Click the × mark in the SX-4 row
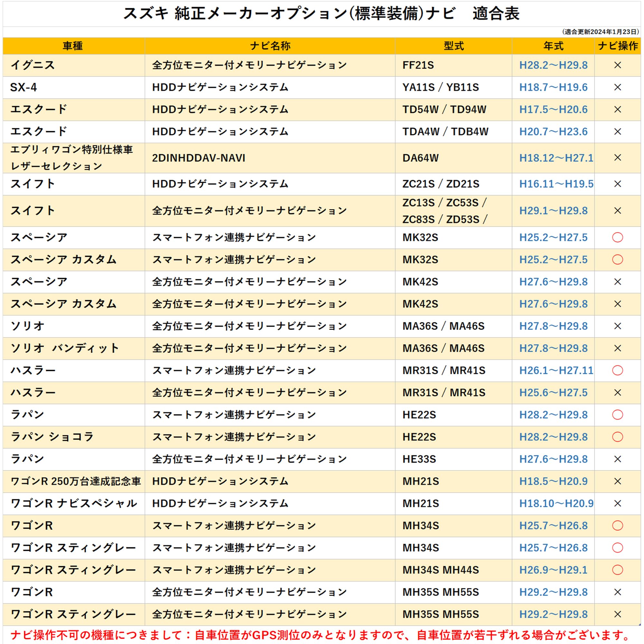 click(617, 87)
